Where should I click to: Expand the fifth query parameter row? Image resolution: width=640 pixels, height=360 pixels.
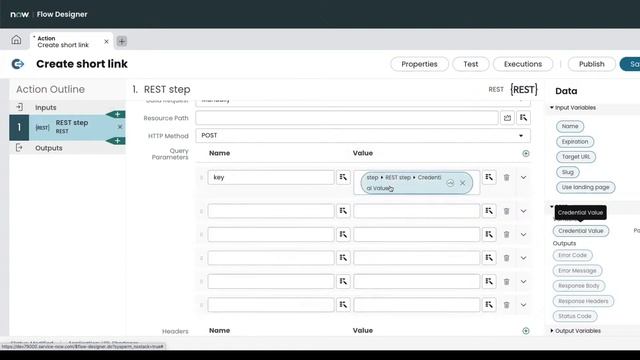pyautogui.click(x=523, y=282)
